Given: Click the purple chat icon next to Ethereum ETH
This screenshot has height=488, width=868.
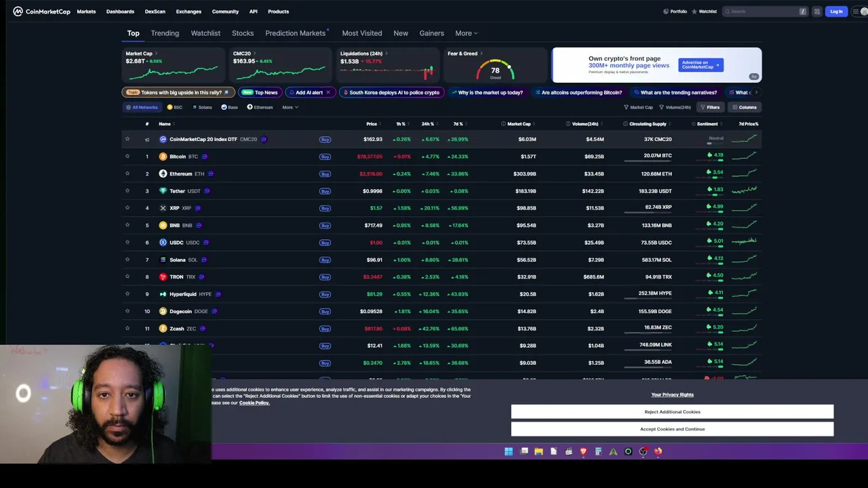Looking at the screenshot, I should click(x=210, y=174).
